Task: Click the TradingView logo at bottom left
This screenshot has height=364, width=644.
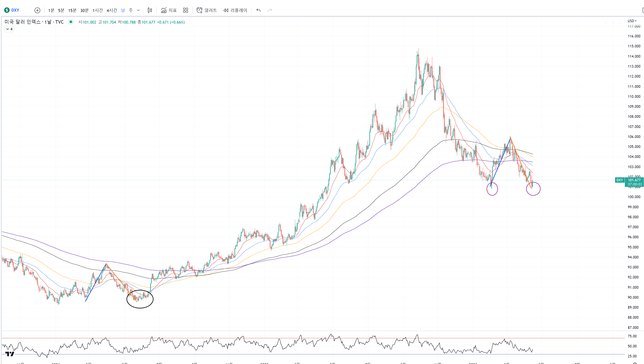Action: coord(10,354)
